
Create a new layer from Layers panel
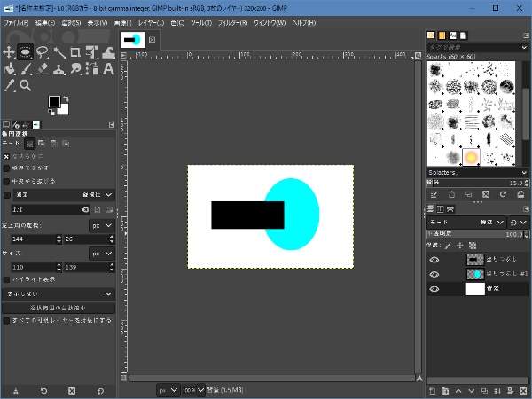(433, 390)
